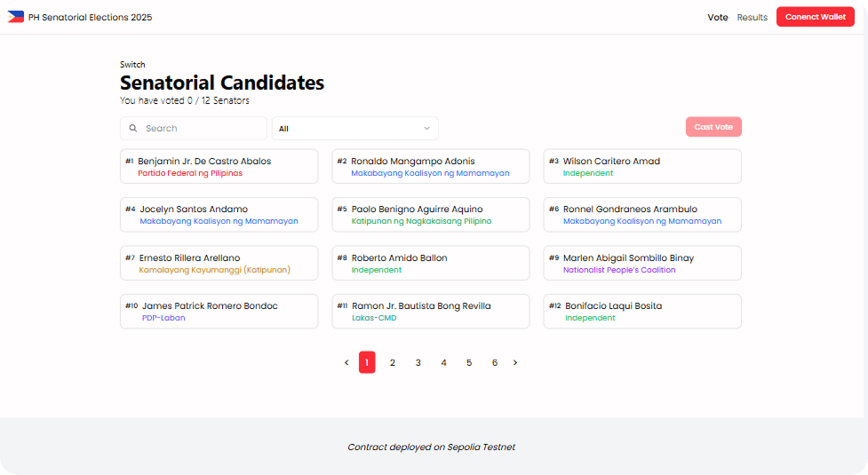
Task: Pick candidate Wilson Caritero Amad
Action: [641, 167]
